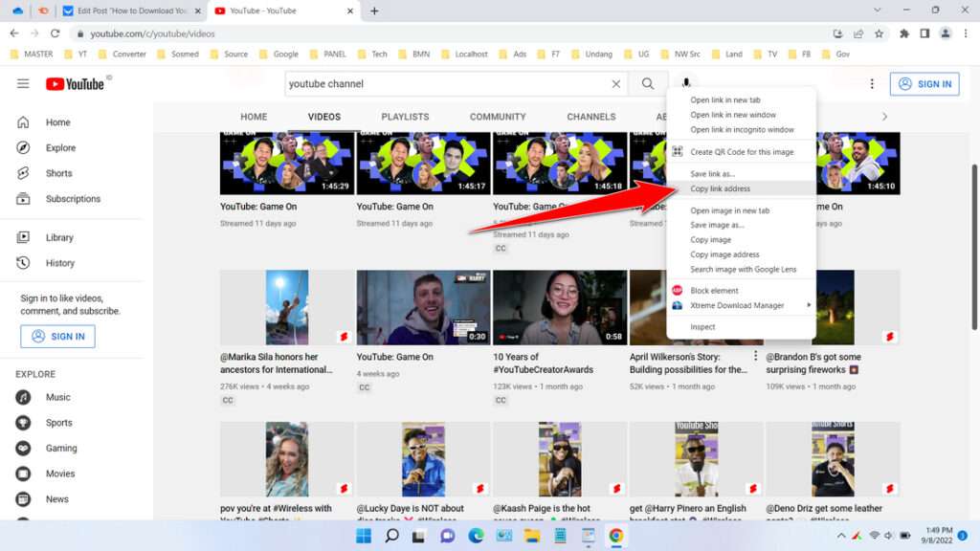
Task: Clear the search box text
Action: (615, 84)
